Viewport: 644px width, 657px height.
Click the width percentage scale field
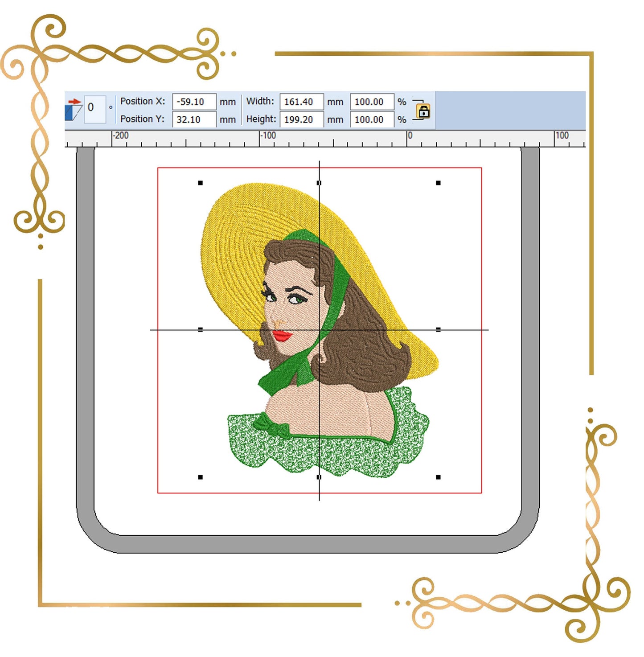[x=372, y=102]
